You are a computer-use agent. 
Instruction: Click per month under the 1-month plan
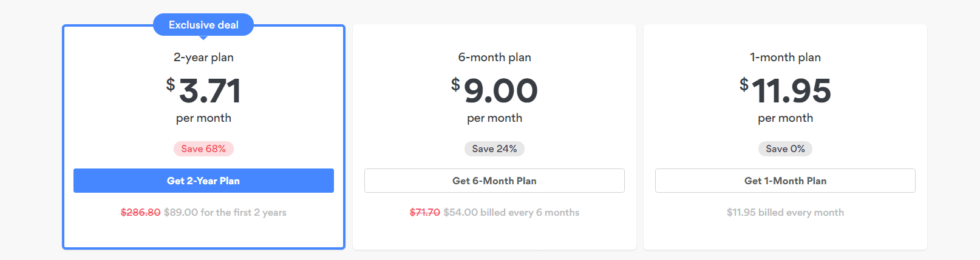click(x=785, y=118)
